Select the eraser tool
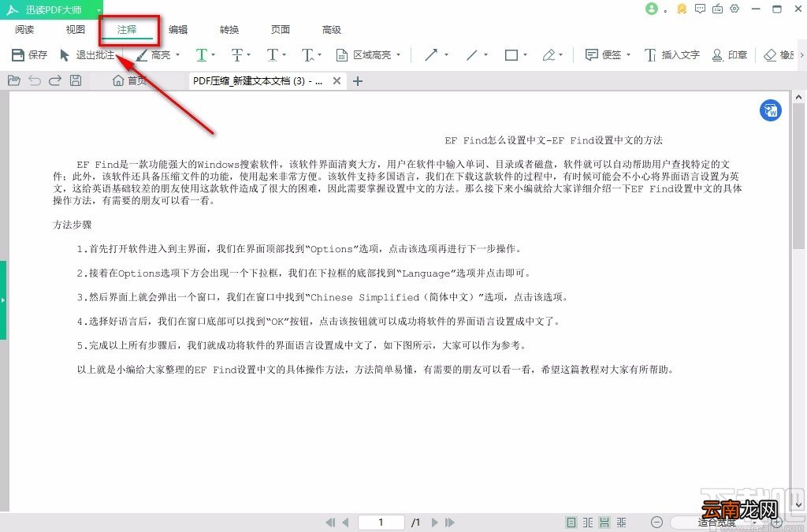This screenshot has width=807, height=532. [x=779, y=54]
